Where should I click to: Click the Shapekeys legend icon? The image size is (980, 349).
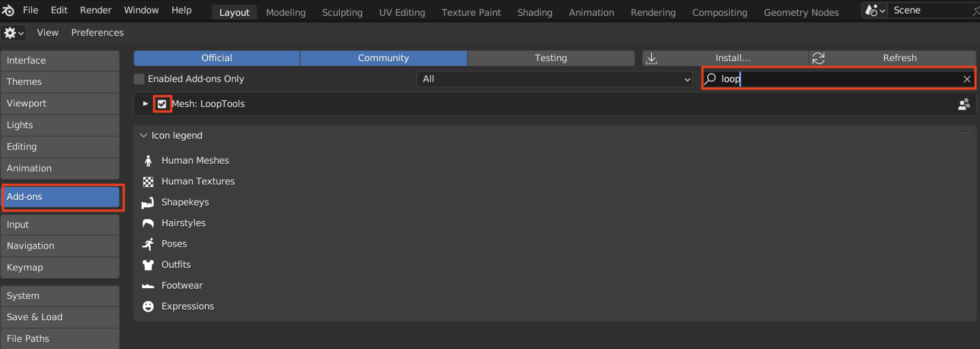148,203
